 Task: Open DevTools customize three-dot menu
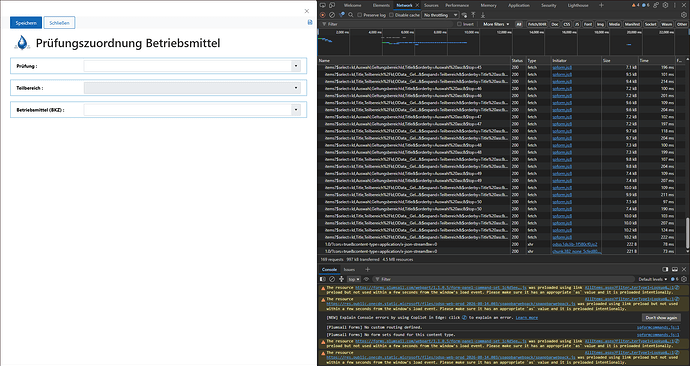(x=674, y=5)
